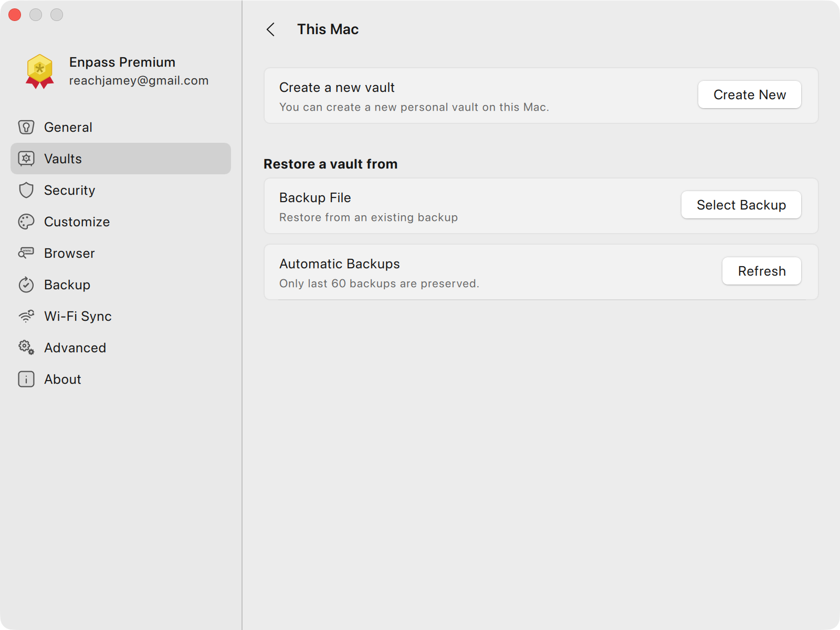Click the Backup File label

click(315, 198)
